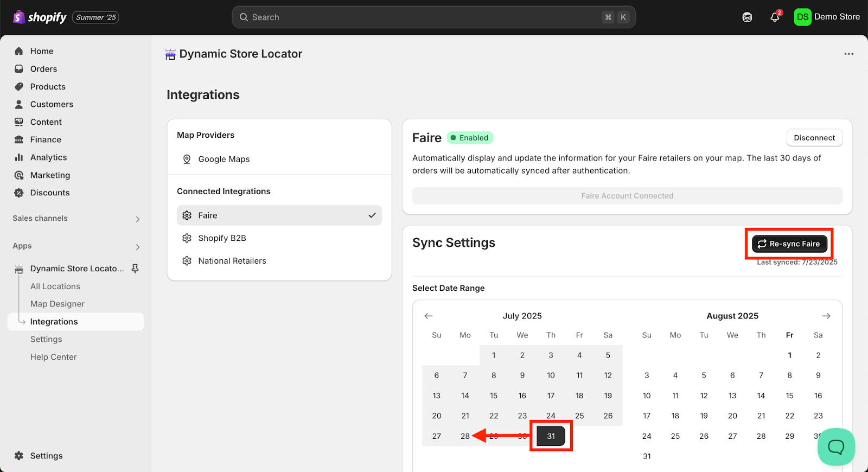
Task: Open the Orders inbox icon
Action: pyautogui.click(x=19, y=69)
